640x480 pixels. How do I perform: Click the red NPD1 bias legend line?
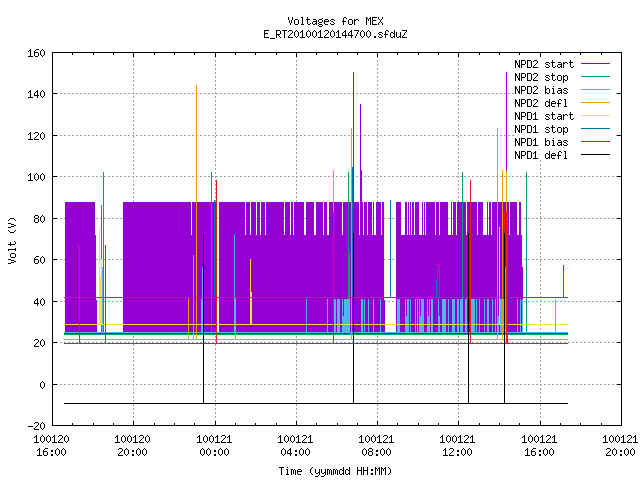click(595, 142)
